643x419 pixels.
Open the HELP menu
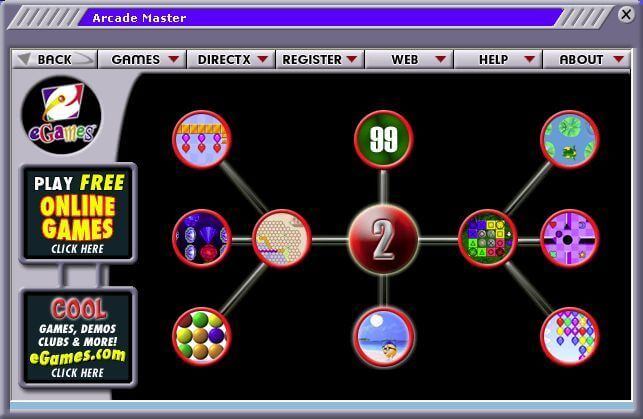click(x=498, y=59)
